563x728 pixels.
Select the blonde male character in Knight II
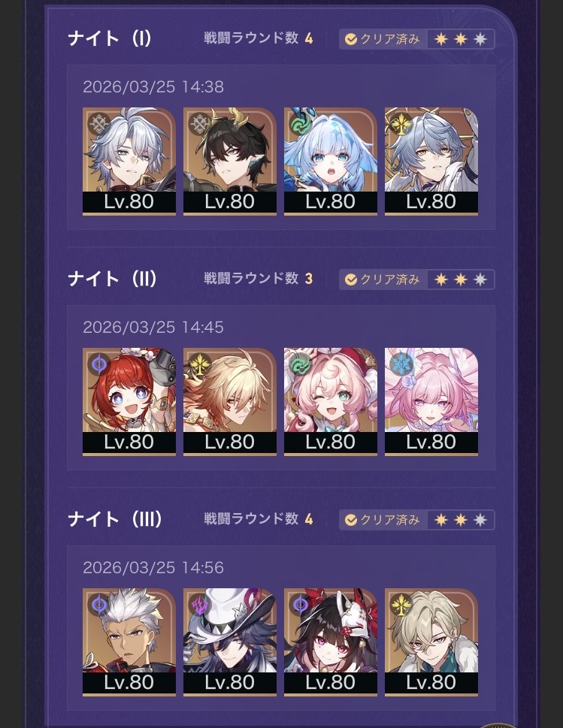230,402
